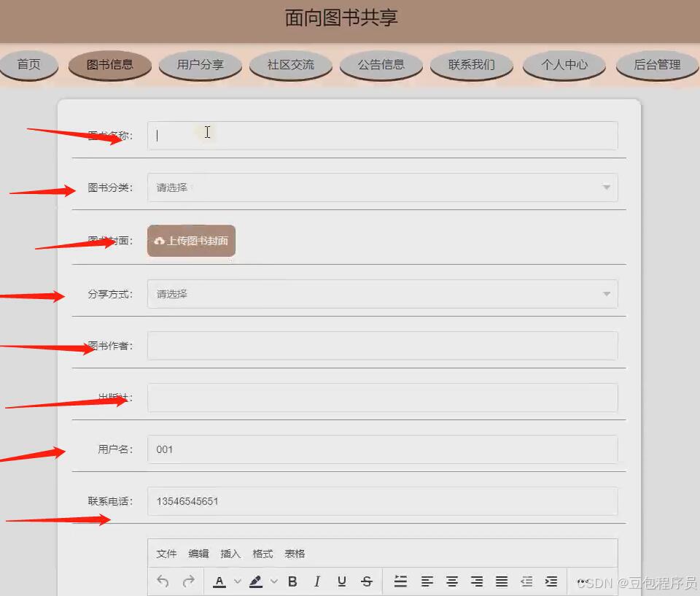This screenshot has width=700, height=596.
Task: Click the align-right icon
Action: [x=477, y=581]
